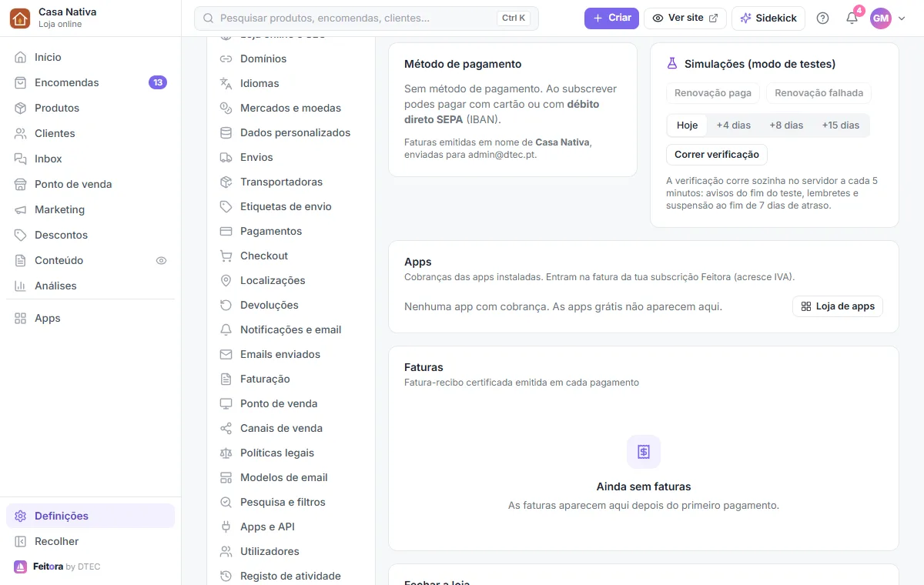The image size is (924, 585).
Task: Click the Checkout cart icon
Action: click(226, 256)
